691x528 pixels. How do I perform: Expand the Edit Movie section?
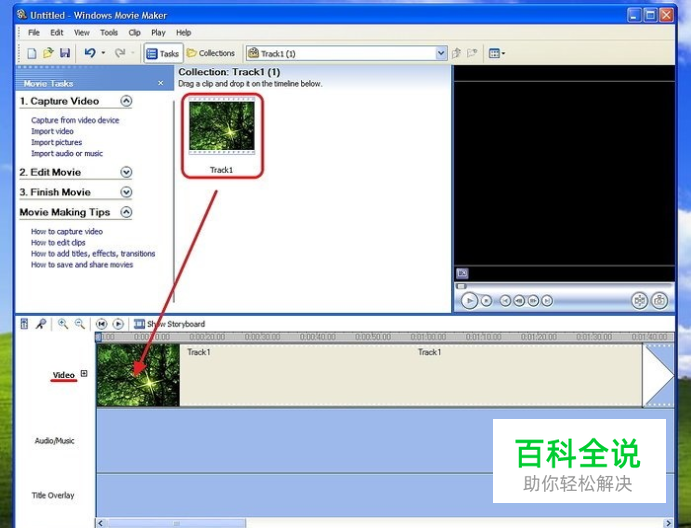click(126, 172)
